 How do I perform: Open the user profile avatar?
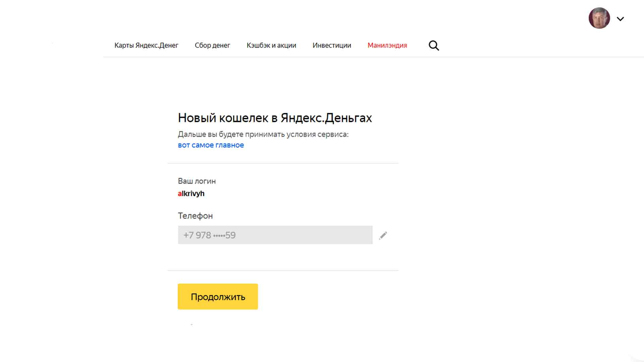[x=599, y=18]
